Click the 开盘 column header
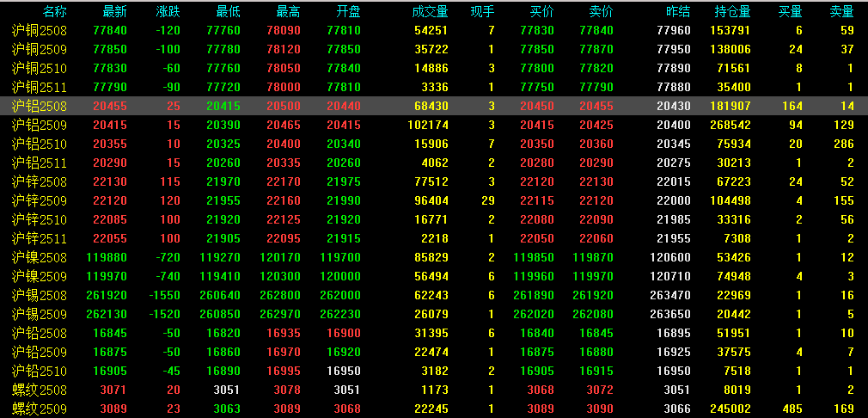 pyautogui.click(x=348, y=12)
